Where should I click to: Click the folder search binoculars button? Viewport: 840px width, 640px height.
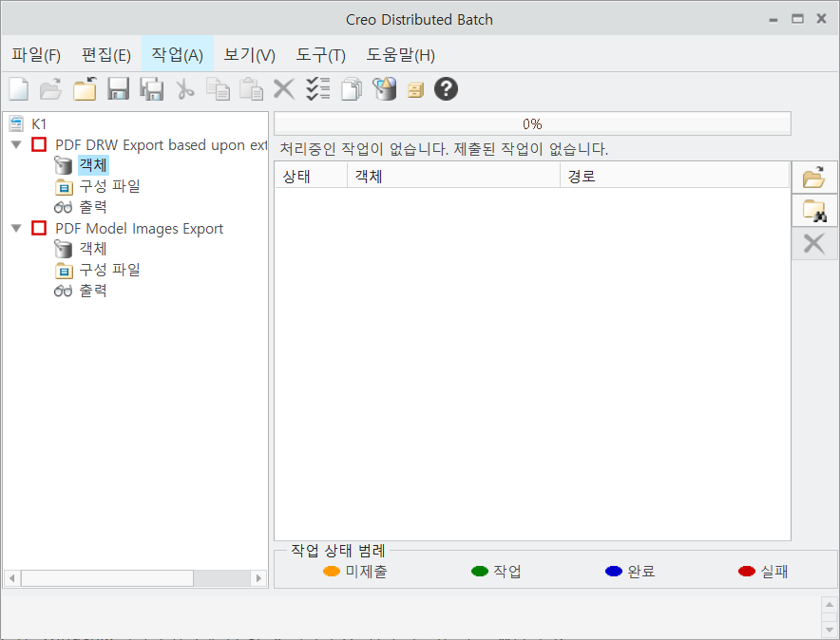(x=814, y=210)
